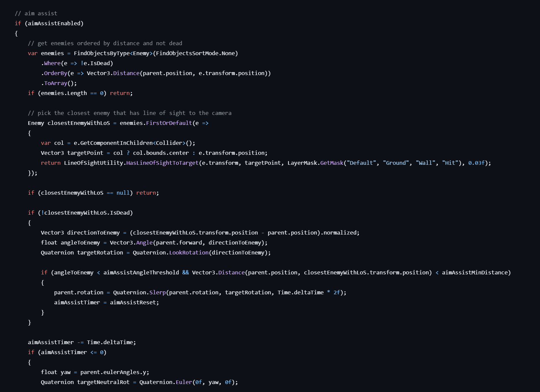
Task: Click the null keyword
Action: [123, 193]
